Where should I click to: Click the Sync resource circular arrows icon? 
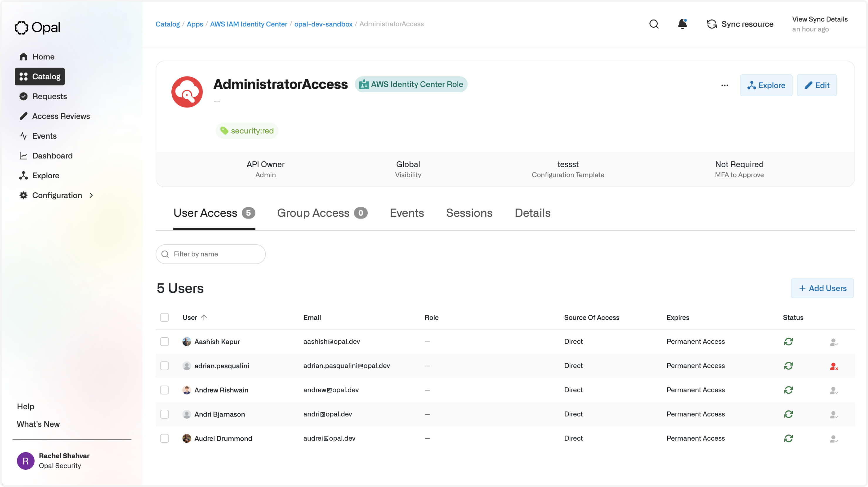click(x=712, y=24)
